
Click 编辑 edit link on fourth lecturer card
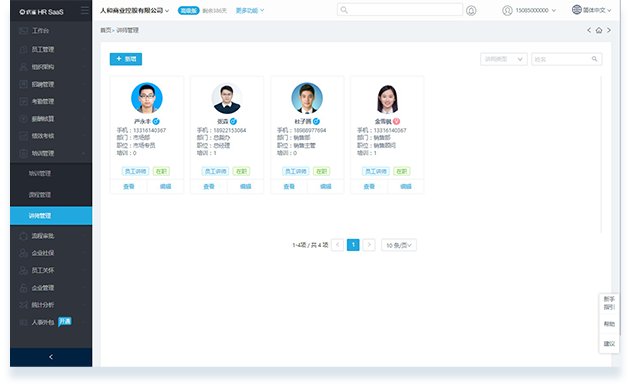coord(406,187)
